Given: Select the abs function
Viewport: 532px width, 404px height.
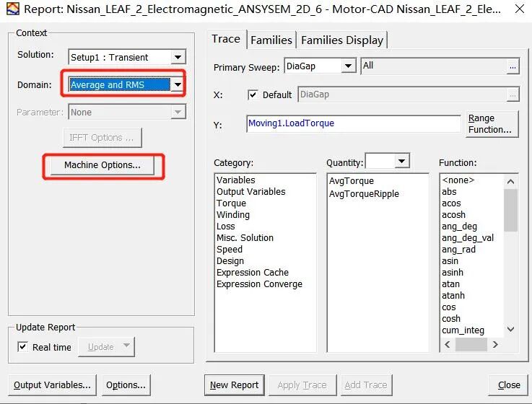Looking at the screenshot, I should [x=449, y=192].
